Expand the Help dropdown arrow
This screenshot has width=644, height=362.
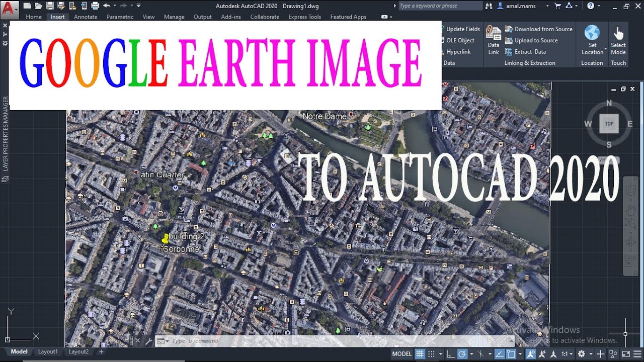tap(599, 6)
